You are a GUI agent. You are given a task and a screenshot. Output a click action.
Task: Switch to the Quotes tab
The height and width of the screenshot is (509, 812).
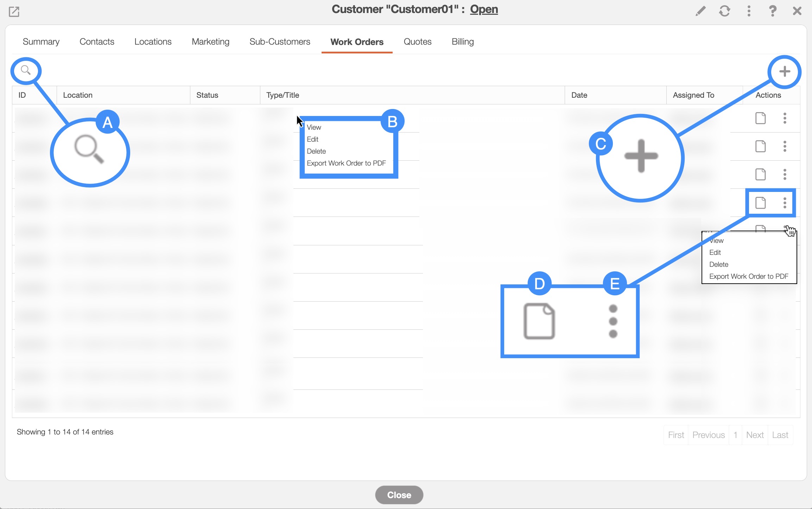pos(417,41)
